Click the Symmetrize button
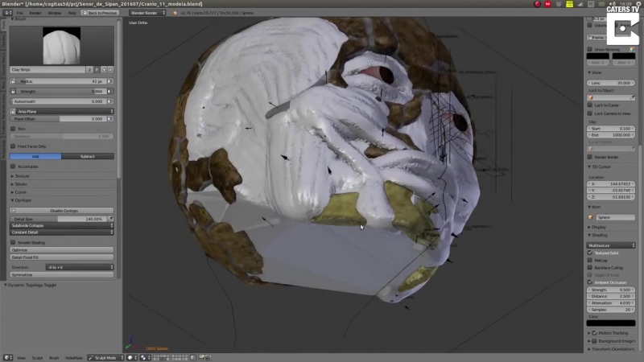 click(x=62, y=275)
